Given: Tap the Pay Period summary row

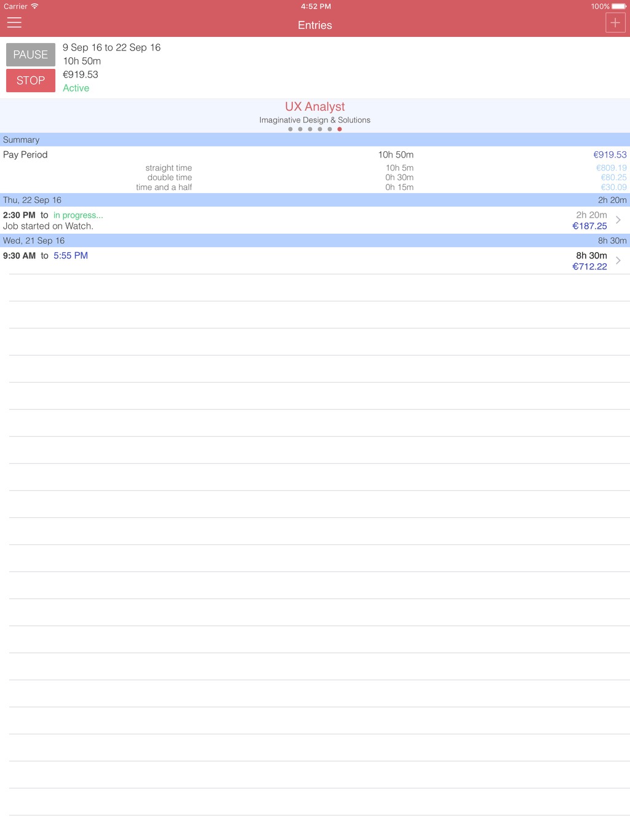Looking at the screenshot, I should tap(315, 155).
